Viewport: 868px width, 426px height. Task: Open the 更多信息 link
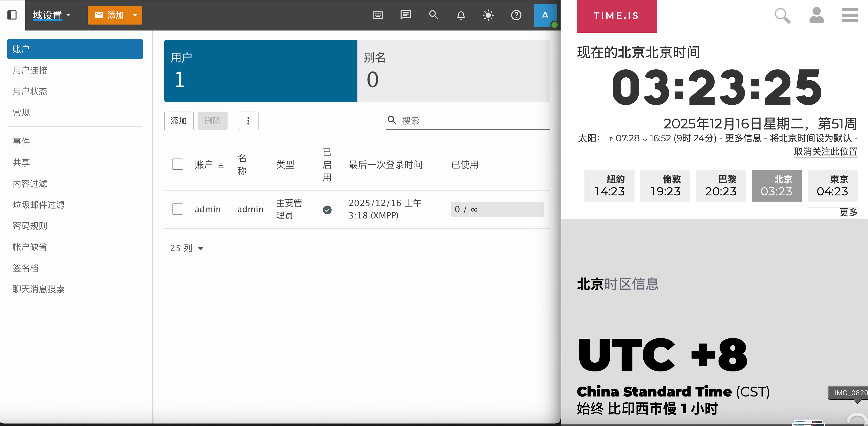click(x=743, y=138)
